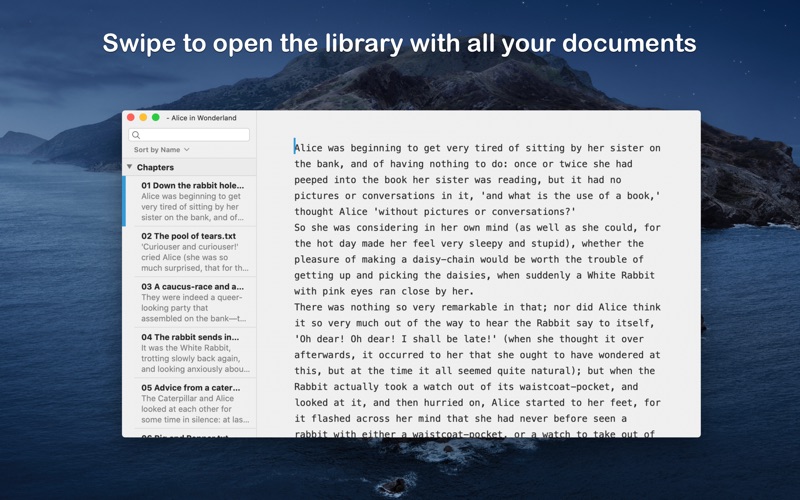Click preview text 'Curiouser and curiouser!'

[x=190, y=246]
